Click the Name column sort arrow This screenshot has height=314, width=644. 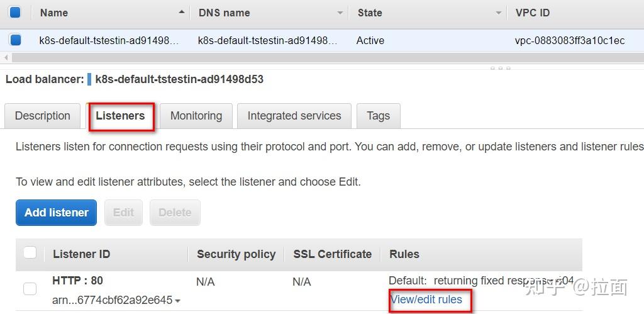(182, 13)
